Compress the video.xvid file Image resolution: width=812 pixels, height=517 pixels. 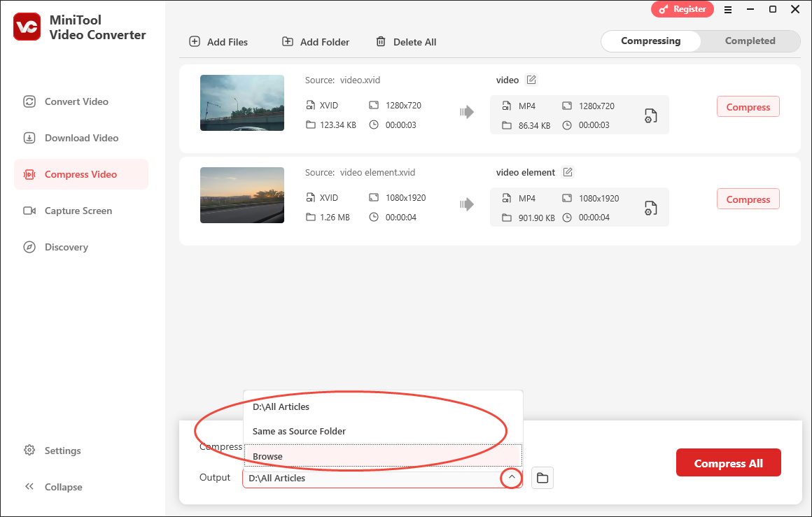(x=748, y=106)
